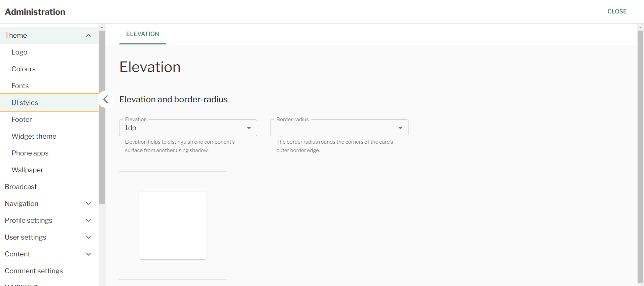This screenshot has width=644, height=286.
Task: Open Widget theme settings
Action: click(34, 136)
